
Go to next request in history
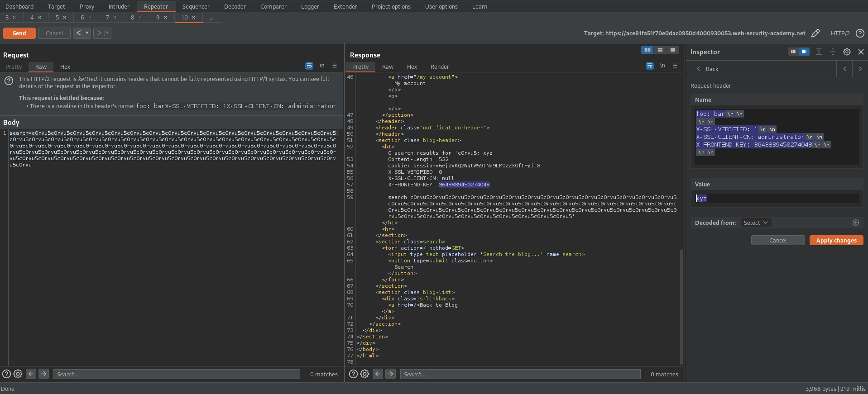(x=99, y=33)
